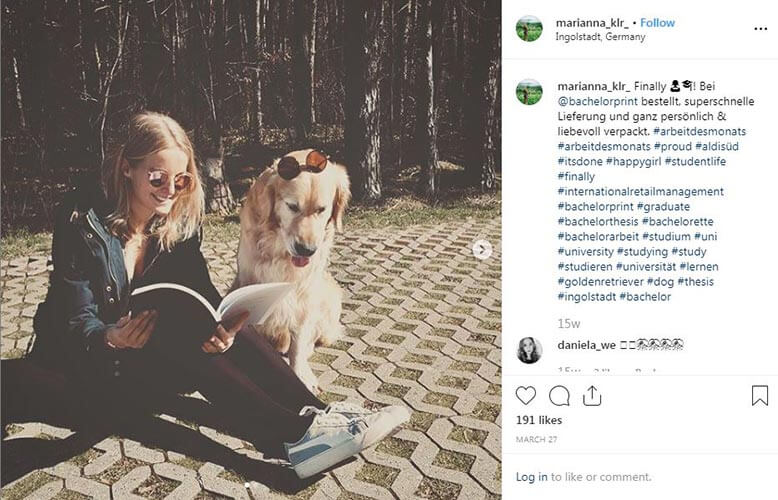Like the post with the heart icon

[x=525, y=396]
